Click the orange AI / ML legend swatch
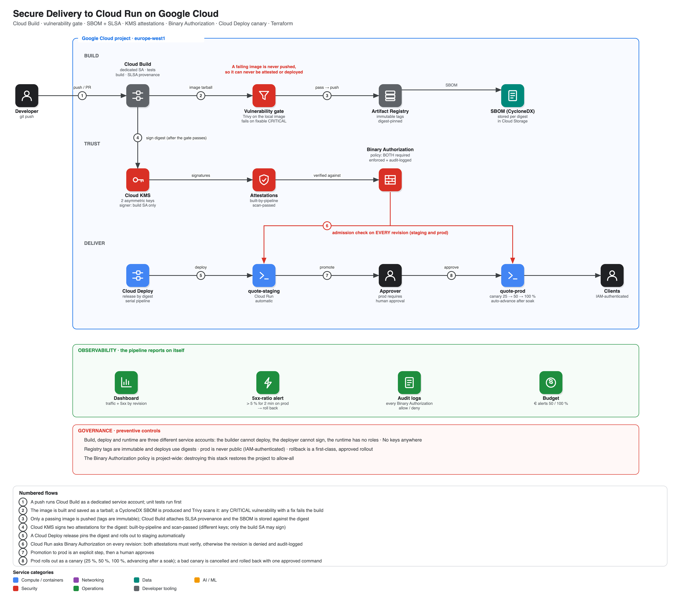This screenshot has height=616, width=681. point(197,580)
